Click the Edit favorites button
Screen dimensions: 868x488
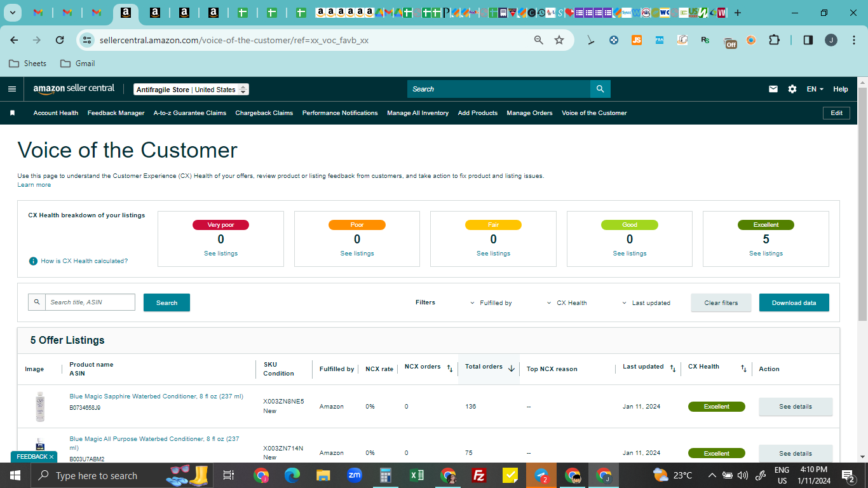[x=836, y=113]
